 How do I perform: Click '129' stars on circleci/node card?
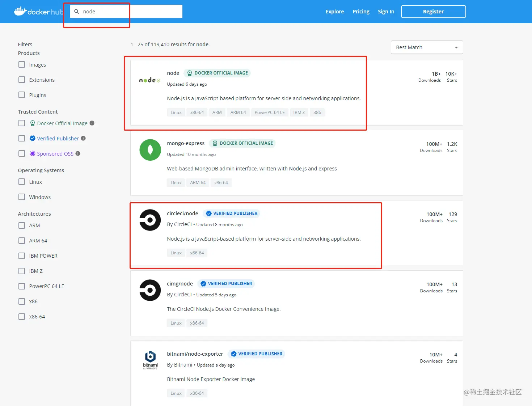[x=453, y=214]
